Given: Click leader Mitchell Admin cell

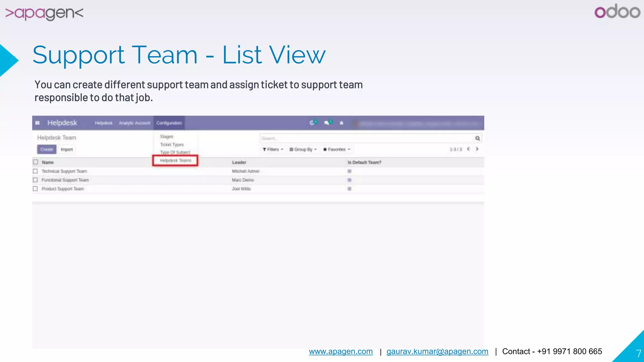Looking at the screenshot, I should (246, 171).
